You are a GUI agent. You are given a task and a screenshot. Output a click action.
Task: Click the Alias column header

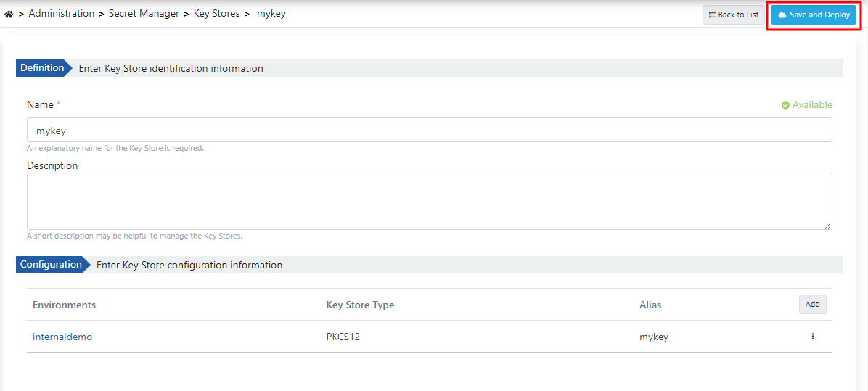pyautogui.click(x=650, y=305)
